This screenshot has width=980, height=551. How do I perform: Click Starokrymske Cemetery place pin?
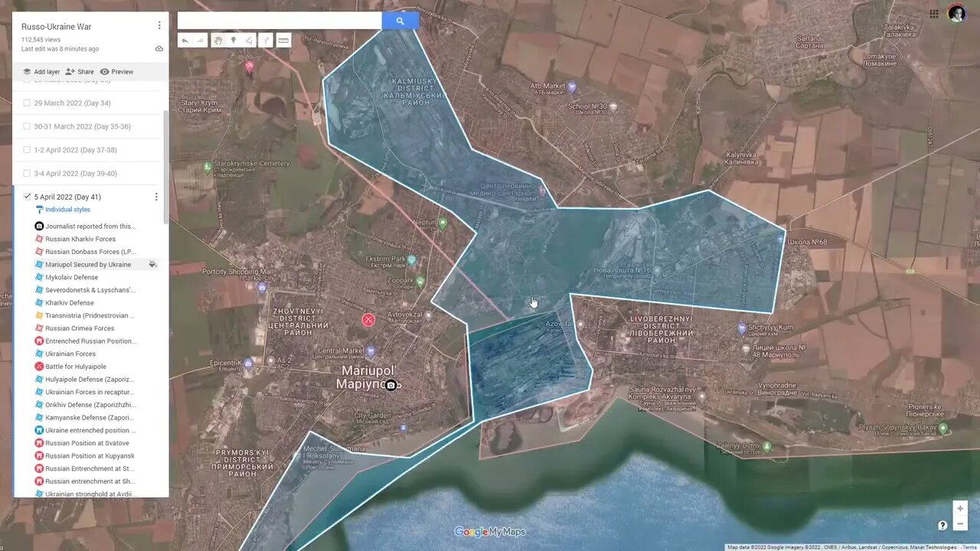(207, 166)
